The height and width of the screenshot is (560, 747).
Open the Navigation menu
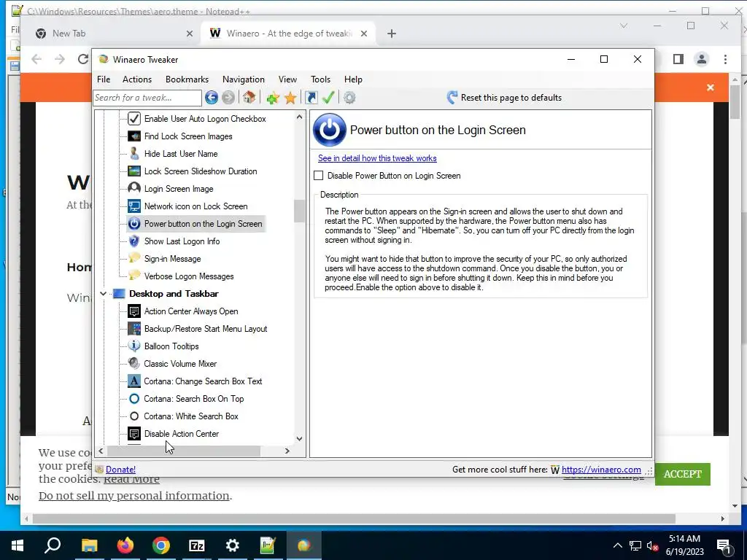[x=244, y=79]
